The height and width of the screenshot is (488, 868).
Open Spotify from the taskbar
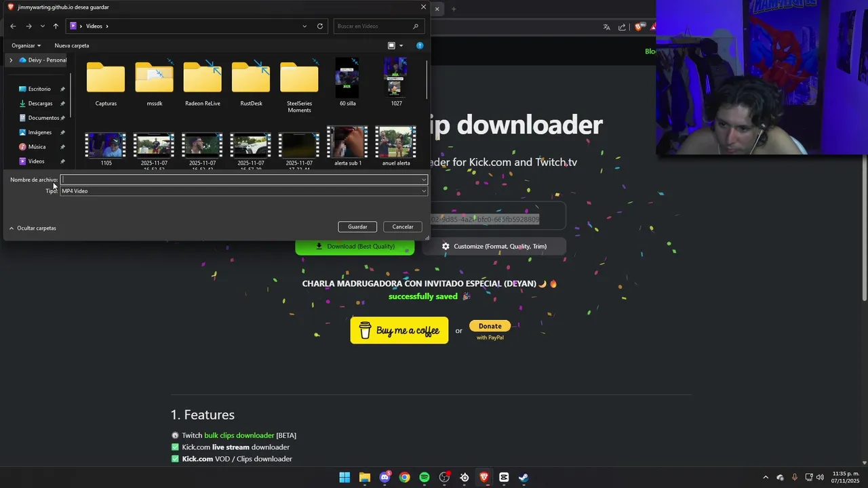point(425,477)
